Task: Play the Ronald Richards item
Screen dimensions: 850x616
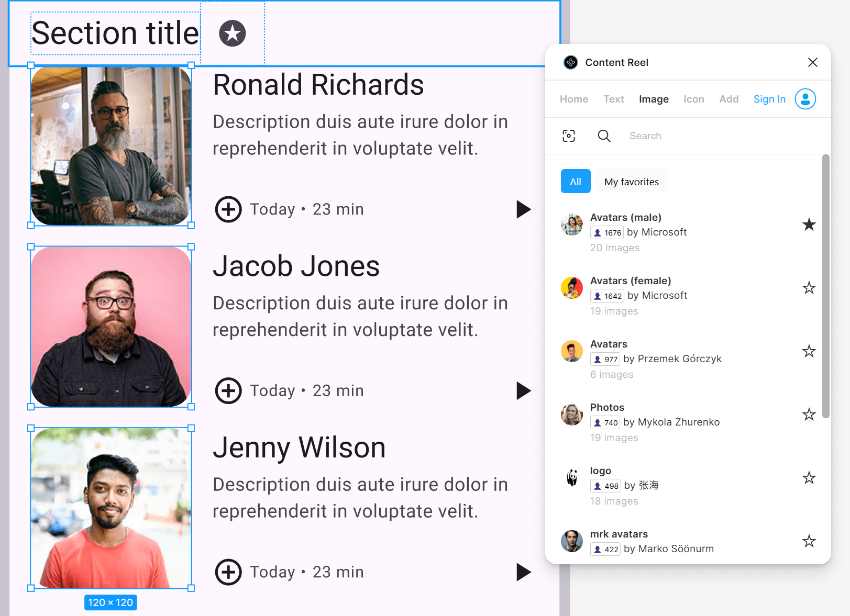Action: [x=523, y=209]
